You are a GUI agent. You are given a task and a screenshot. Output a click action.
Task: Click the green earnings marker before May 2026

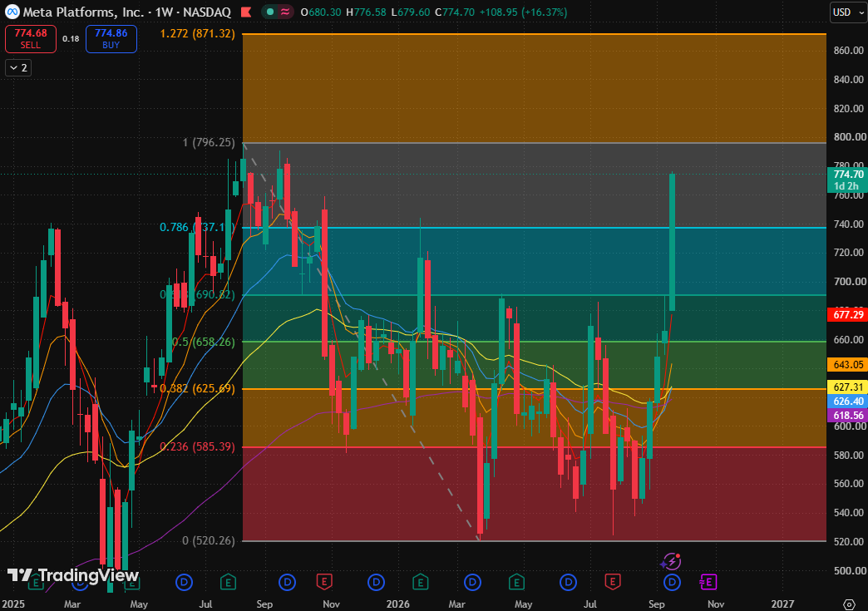click(516, 582)
